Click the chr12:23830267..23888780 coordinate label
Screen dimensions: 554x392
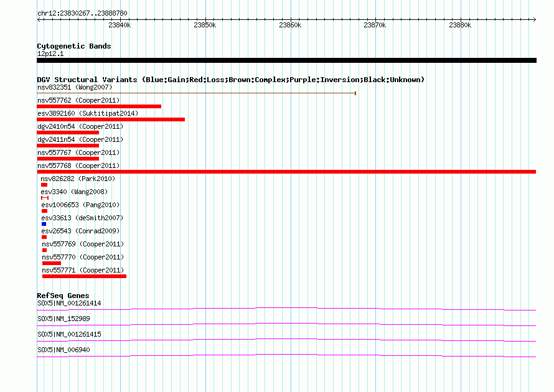(82, 13)
